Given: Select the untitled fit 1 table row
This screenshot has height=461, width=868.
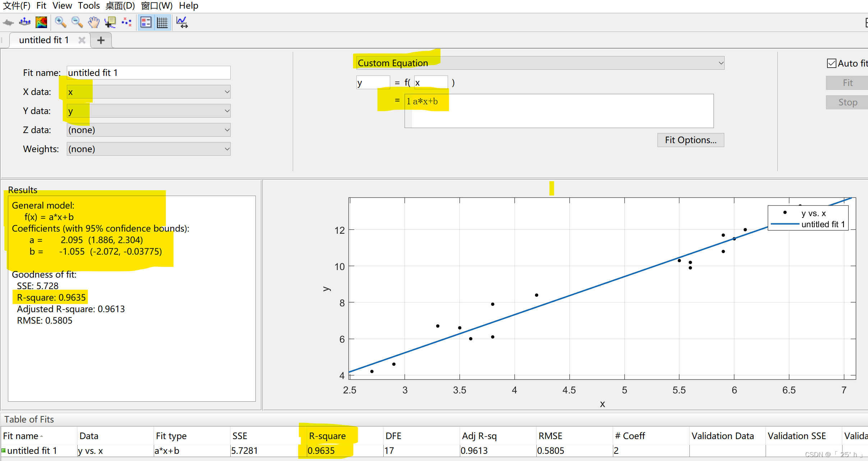Looking at the screenshot, I should pos(434,451).
